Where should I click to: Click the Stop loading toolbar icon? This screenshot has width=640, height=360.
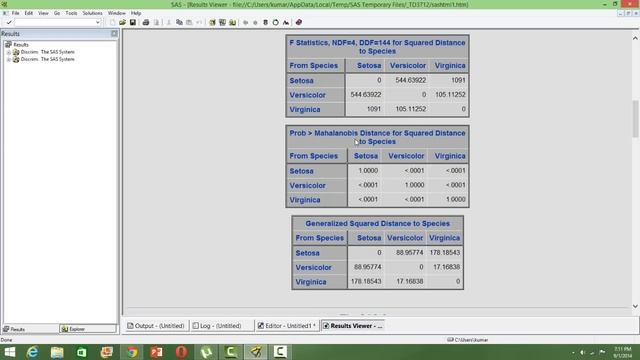click(265, 22)
